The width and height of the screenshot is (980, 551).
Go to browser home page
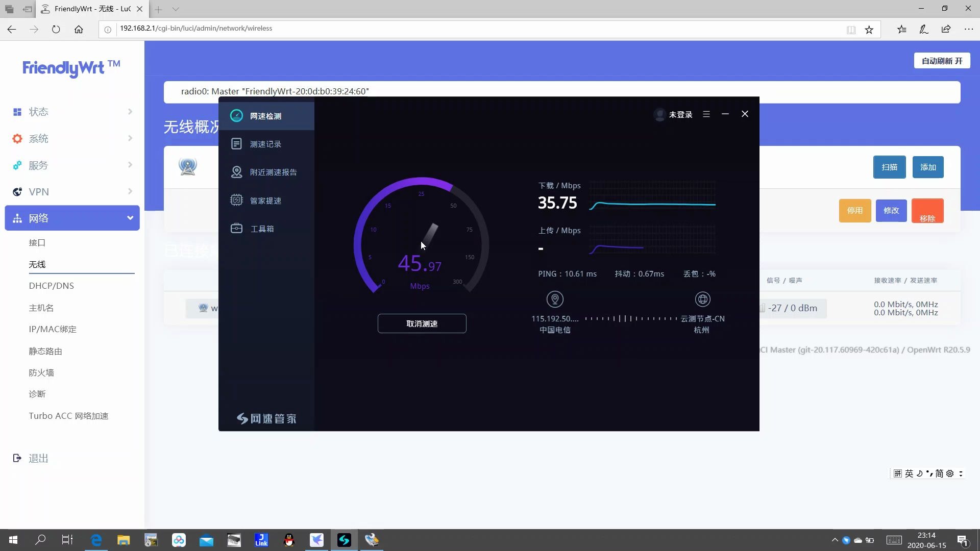point(79,29)
